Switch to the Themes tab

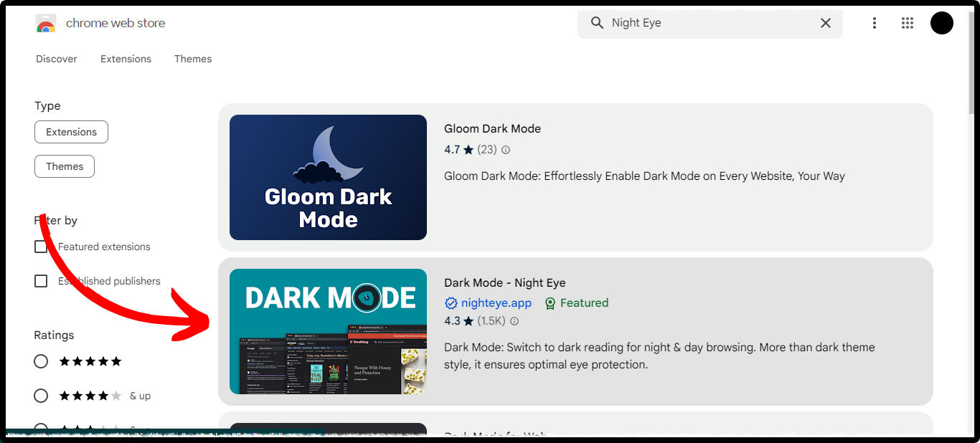pos(193,59)
